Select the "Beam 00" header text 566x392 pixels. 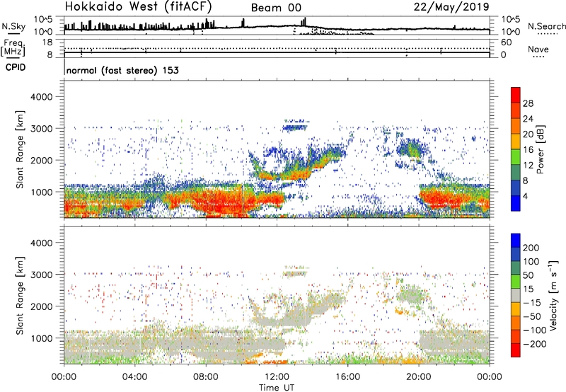pyautogui.click(x=276, y=8)
